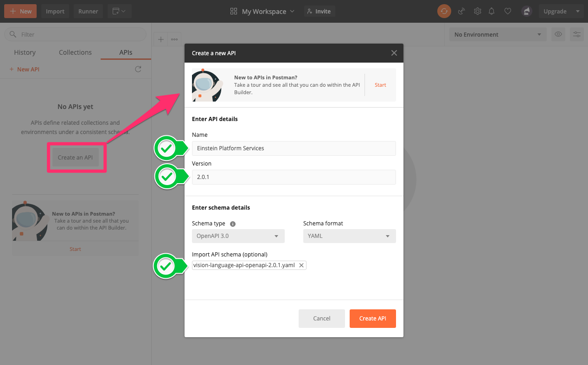Remove the imported yaml file with X
The height and width of the screenshot is (365, 588).
(301, 265)
